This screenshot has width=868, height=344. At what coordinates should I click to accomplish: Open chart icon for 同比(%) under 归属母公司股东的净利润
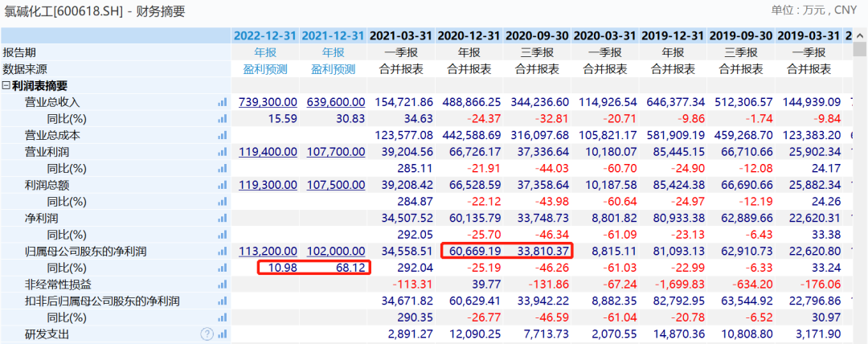click(x=223, y=268)
